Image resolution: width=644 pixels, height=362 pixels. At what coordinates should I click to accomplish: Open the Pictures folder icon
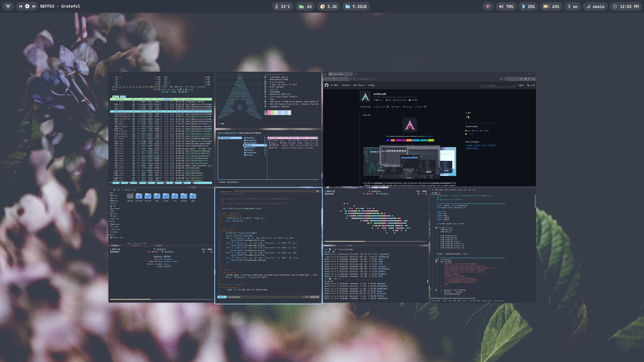(166, 196)
